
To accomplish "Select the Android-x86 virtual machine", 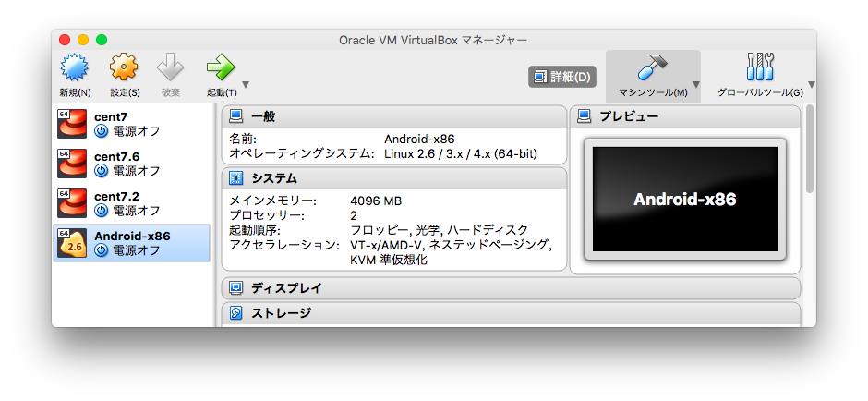I will (x=132, y=243).
